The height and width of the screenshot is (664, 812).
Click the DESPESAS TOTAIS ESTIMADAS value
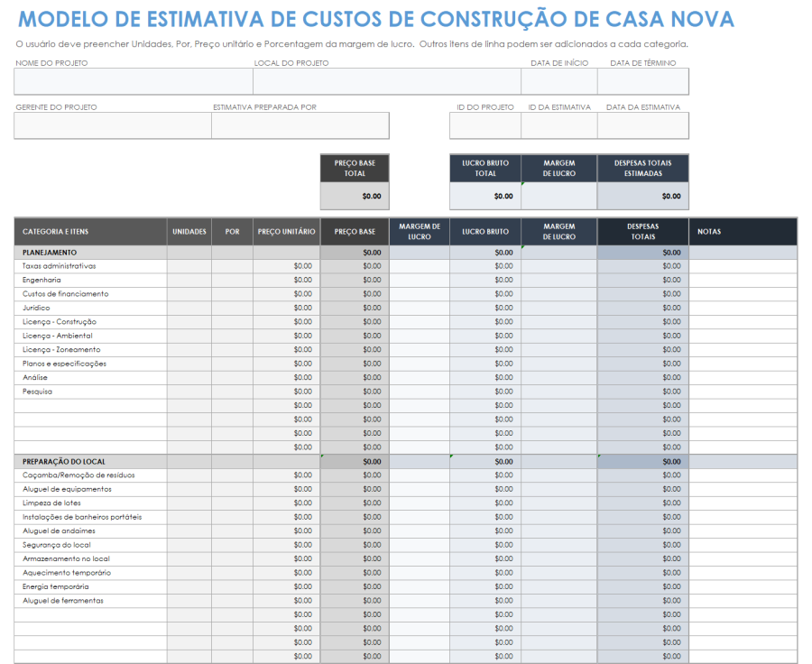[642, 194]
